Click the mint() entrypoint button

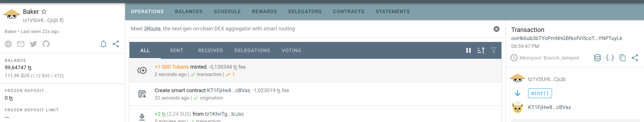click(539, 93)
